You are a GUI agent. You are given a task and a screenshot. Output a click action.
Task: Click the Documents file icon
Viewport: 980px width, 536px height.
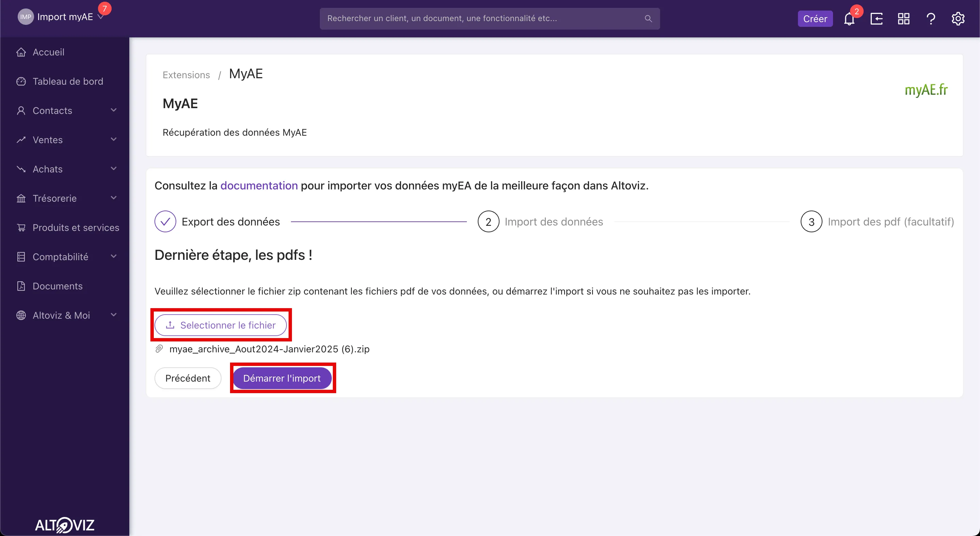tap(21, 286)
